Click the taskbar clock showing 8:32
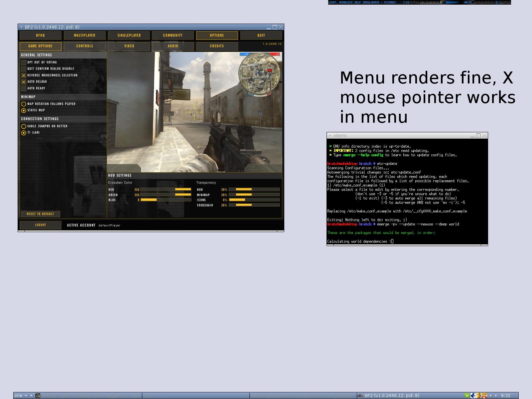 point(506,396)
